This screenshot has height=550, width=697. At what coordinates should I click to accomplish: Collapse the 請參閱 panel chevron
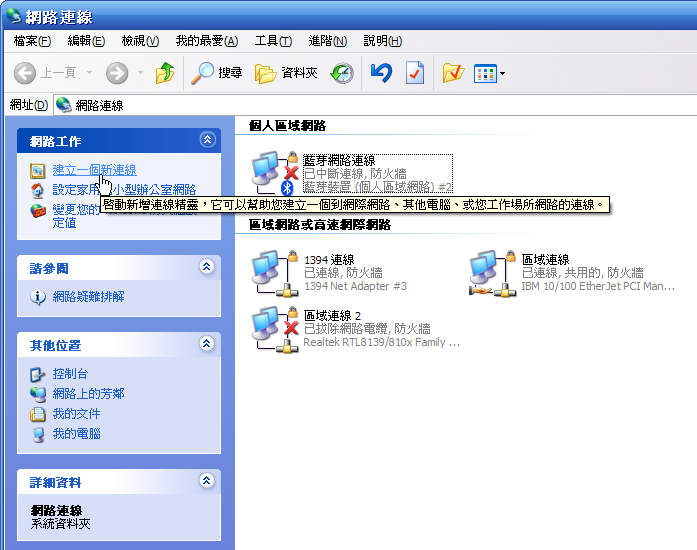point(207,267)
